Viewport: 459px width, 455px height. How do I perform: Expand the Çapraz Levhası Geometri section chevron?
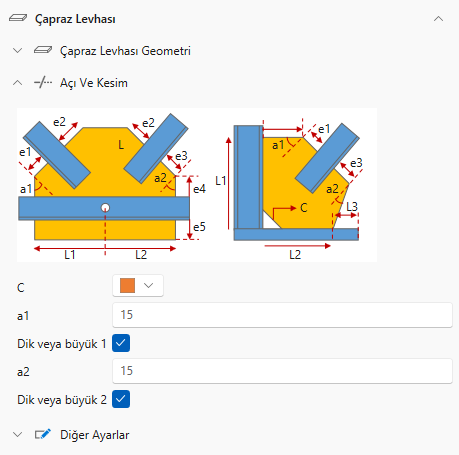click(x=17, y=51)
